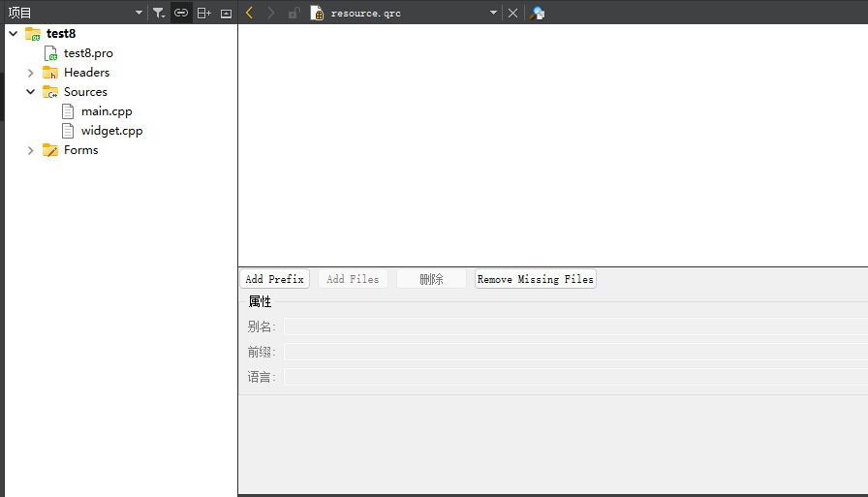Click the widget.cpp file icon
This screenshot has width=868, height=497.
pos(68,131)
